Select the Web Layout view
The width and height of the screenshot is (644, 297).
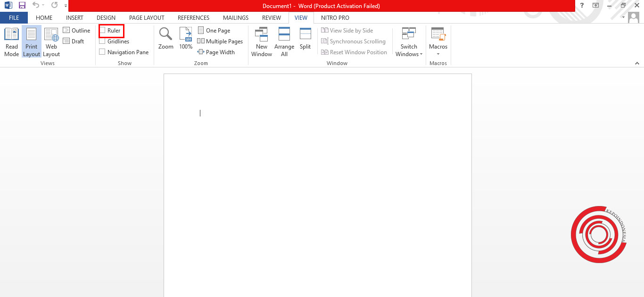[x=51, y=42]
